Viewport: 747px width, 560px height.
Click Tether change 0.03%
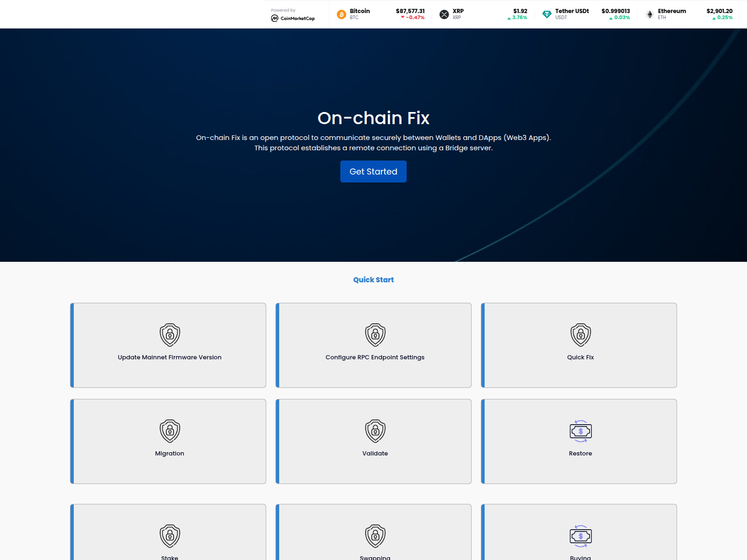(x=620, y=17)
